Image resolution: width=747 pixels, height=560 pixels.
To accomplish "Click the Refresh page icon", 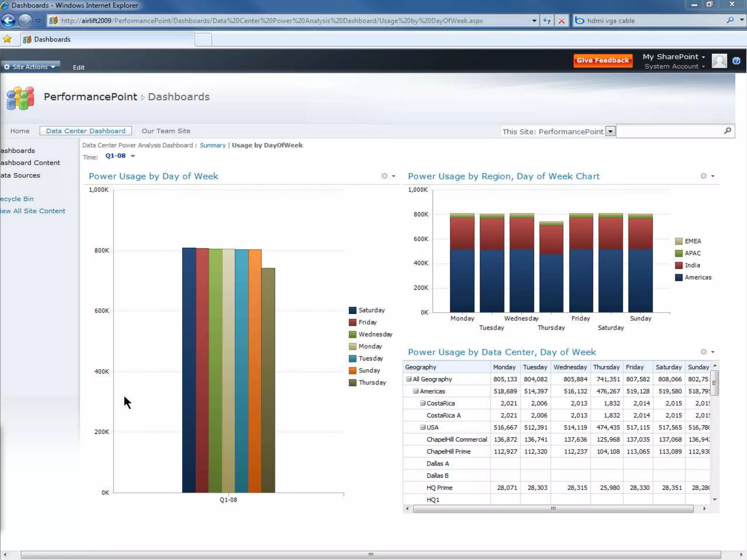I will click(x=547, y=21).
